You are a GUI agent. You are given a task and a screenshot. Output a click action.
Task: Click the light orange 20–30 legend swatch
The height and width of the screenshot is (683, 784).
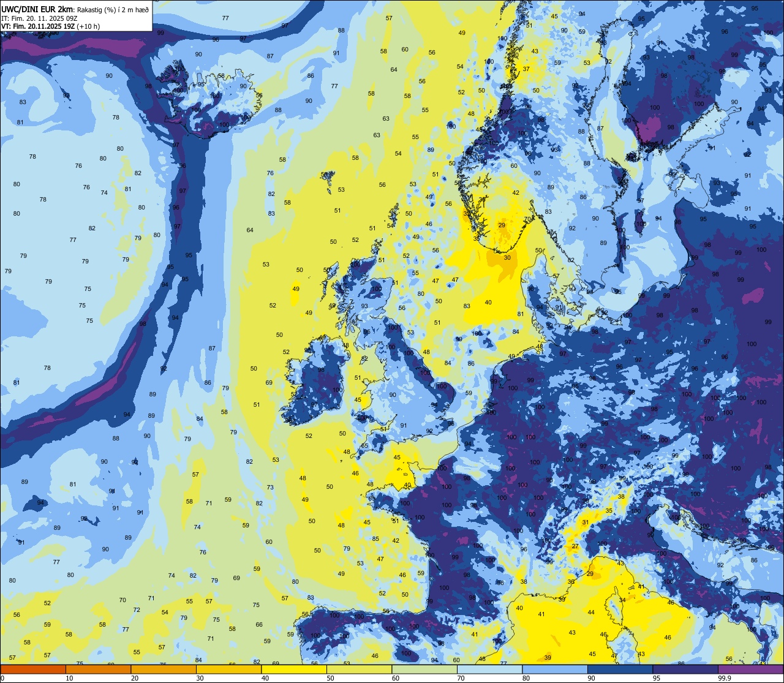click(x=164, y=669)
